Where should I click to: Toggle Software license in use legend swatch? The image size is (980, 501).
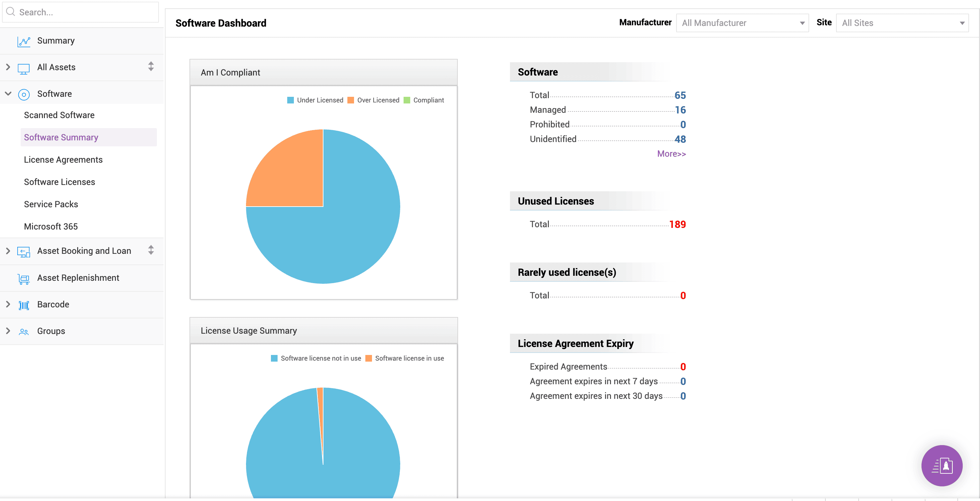pyautogui.click(x=368, y=358)
